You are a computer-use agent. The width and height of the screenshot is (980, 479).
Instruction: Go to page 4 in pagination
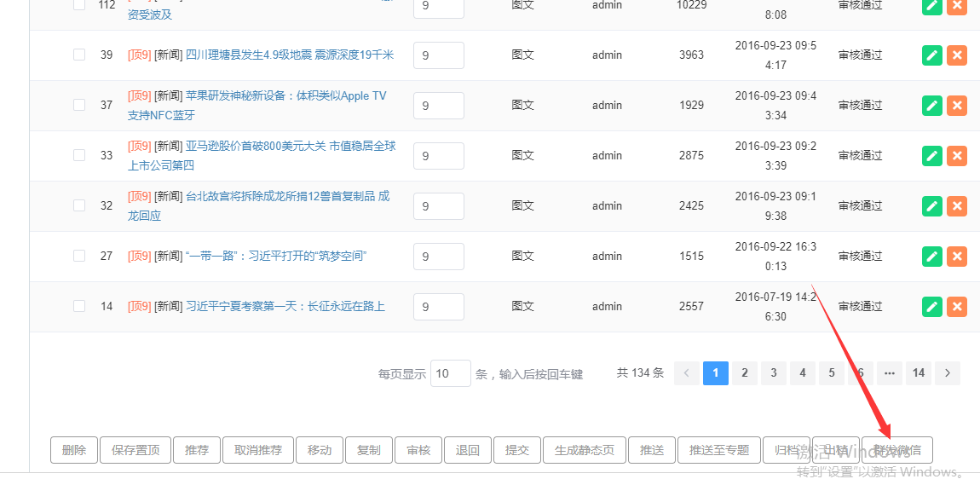click(x=803, y=373)
